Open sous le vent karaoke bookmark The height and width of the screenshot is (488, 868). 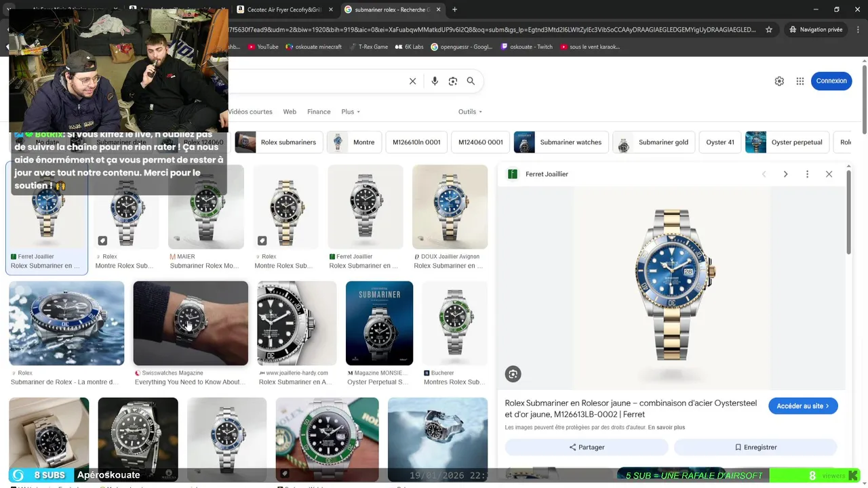(589, 47)
